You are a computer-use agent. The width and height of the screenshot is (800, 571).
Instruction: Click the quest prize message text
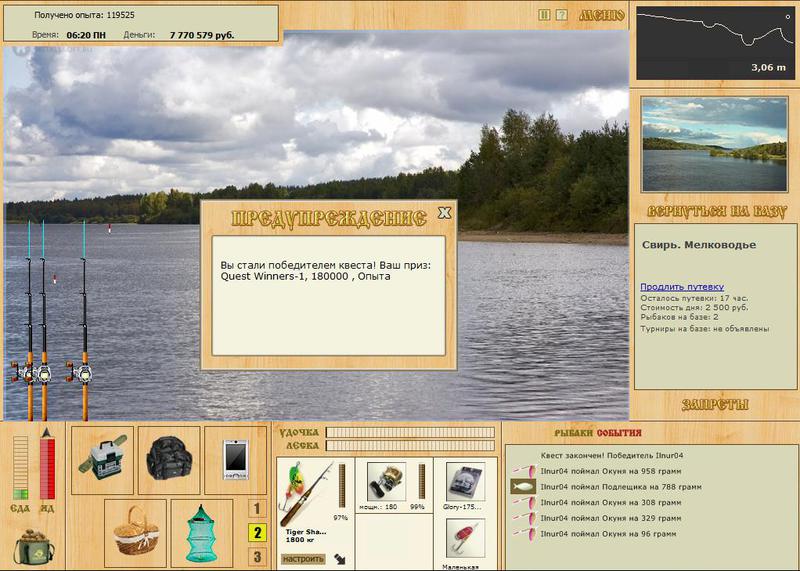(326, 271)
